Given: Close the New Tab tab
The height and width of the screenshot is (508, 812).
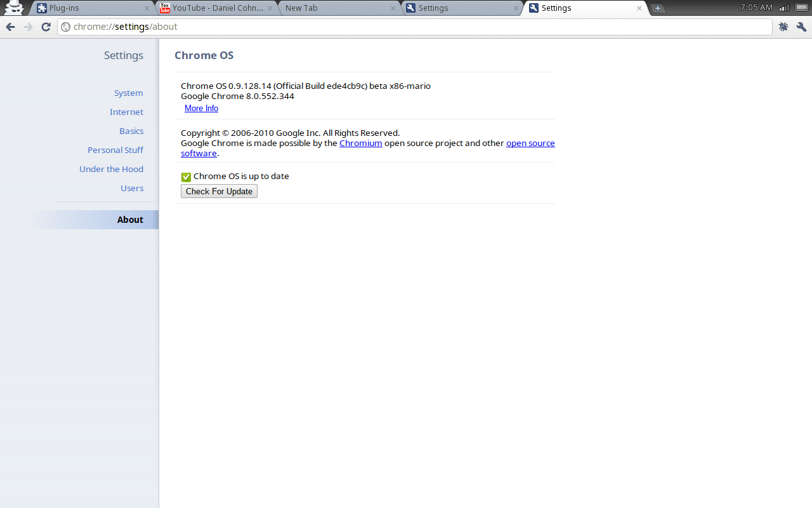Looking at the screenshot, I should click(393, 8).
